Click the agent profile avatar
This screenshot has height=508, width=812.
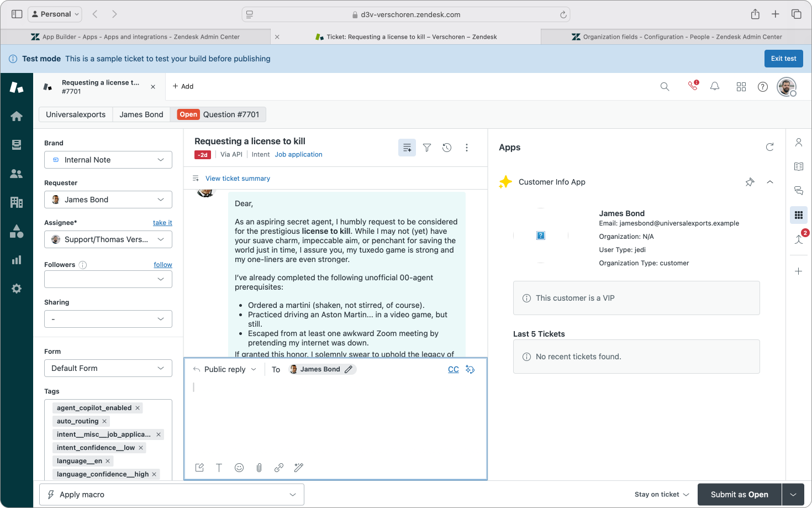787,87
